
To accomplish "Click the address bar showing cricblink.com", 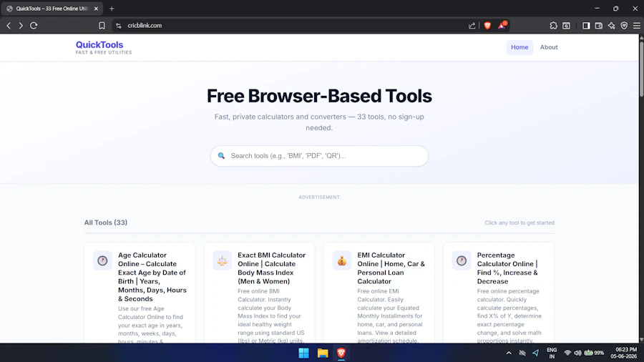I will click(288, 26).
